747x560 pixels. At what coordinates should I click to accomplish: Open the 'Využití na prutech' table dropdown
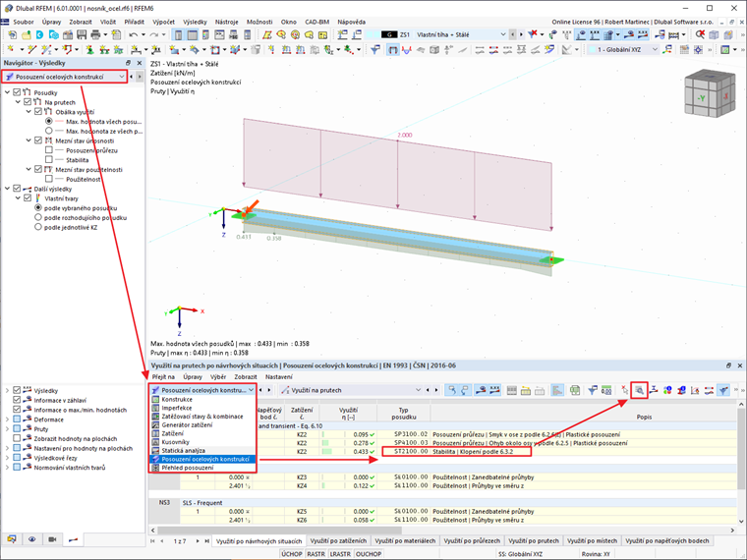pos(419,390)
